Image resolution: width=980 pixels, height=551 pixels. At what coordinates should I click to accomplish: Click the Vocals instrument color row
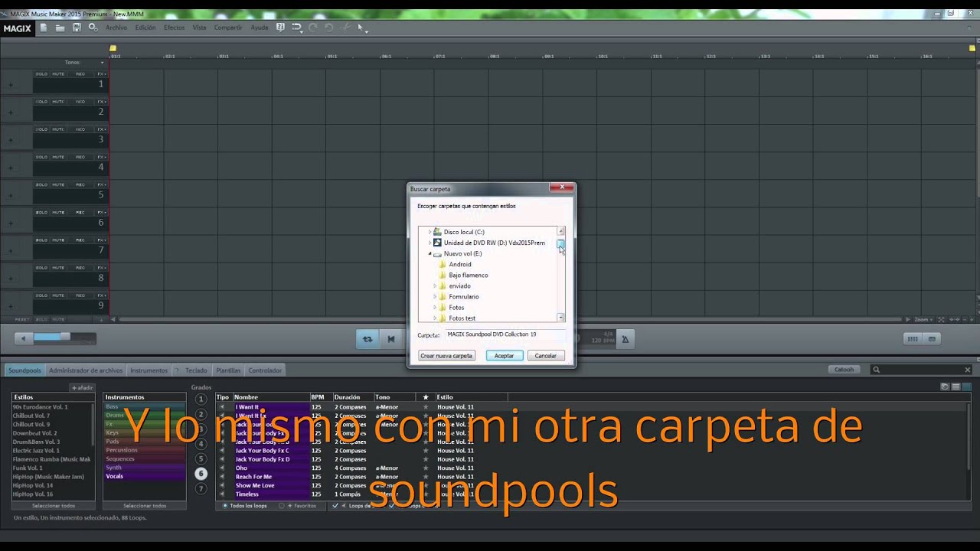pyautogui.click(x=145, y=476)
